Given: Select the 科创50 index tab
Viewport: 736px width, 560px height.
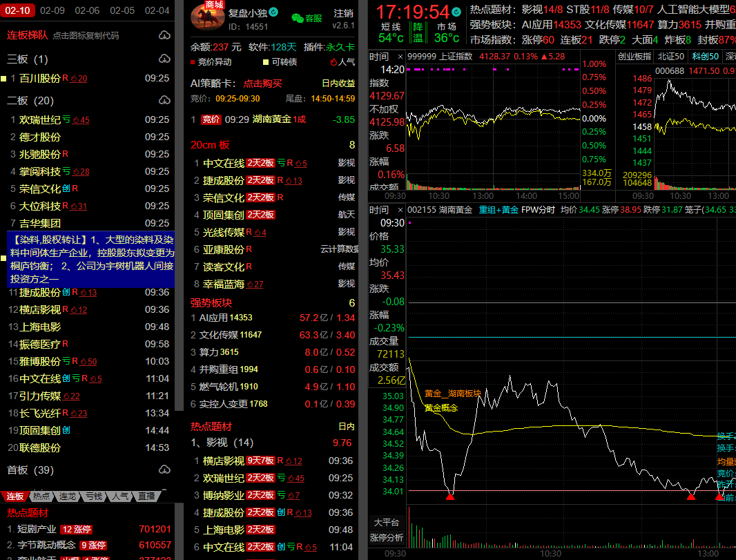Looking at the screenshot, I should coord(704,56).
